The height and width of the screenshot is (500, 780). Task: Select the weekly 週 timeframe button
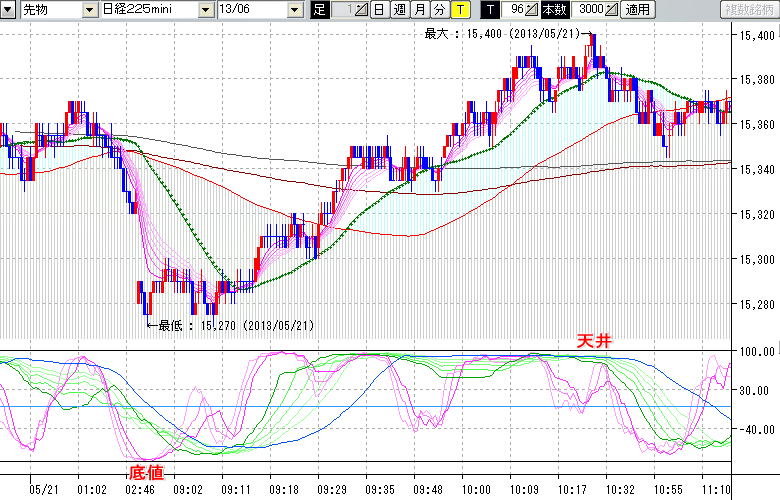pyautogui.click(x=399, y=10)
